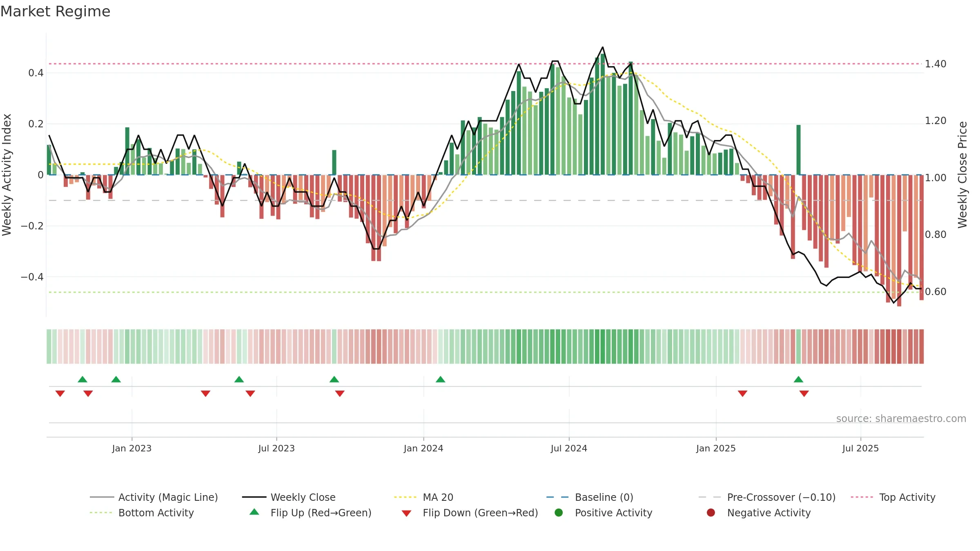Image resolution: width=980 pixels, height=551 pixels.
Task: Click the flip-down triangle between Jan 2023 and Jul 2023
Action: point(205,393)
